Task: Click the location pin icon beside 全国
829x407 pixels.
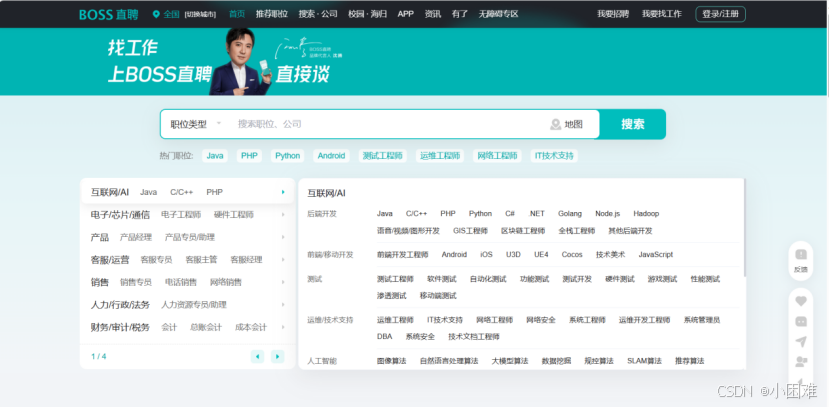Action: 156,14
